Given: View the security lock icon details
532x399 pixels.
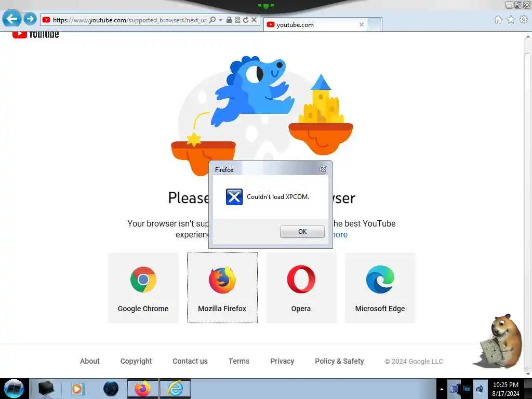Looking at the screenshot, I should (229, 20).
